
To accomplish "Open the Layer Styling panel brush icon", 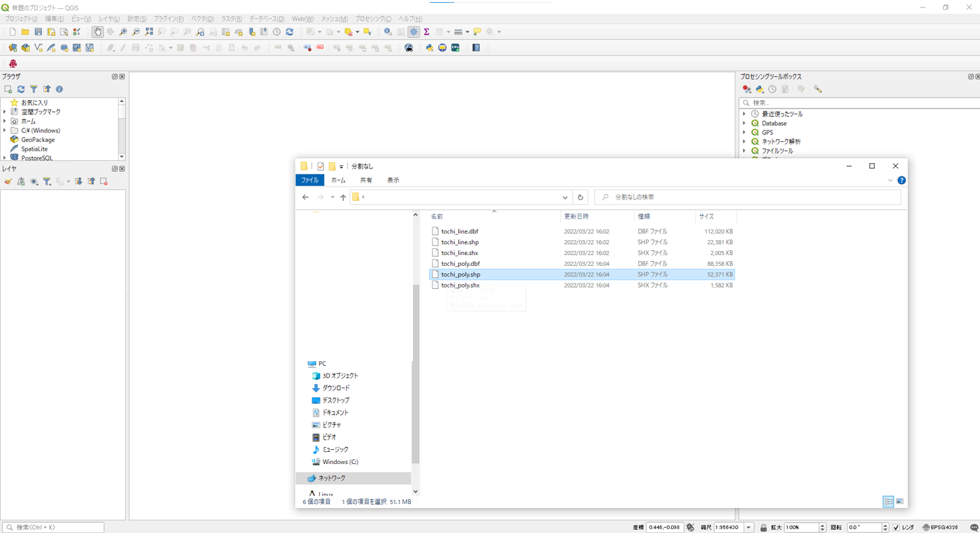I will 8,181.
